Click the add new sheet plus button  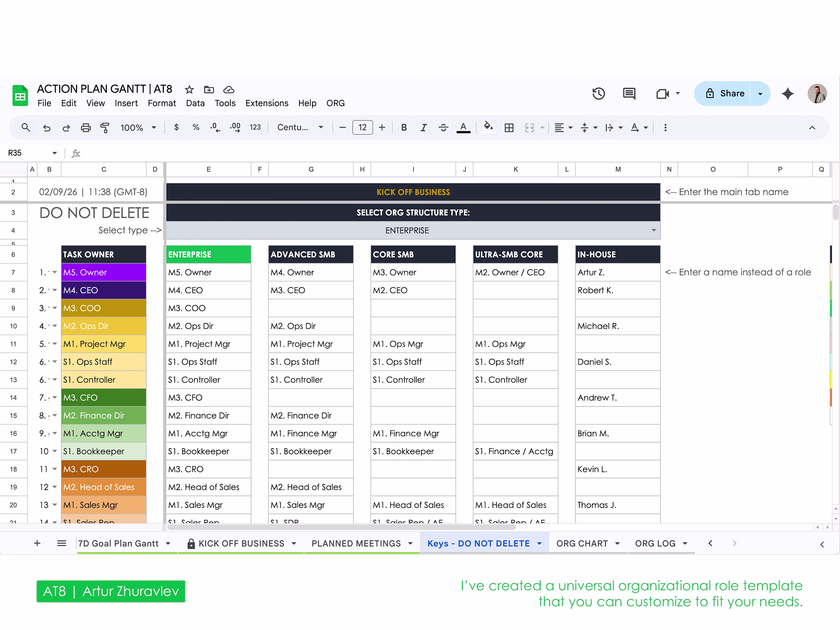[x=37, y=544]
